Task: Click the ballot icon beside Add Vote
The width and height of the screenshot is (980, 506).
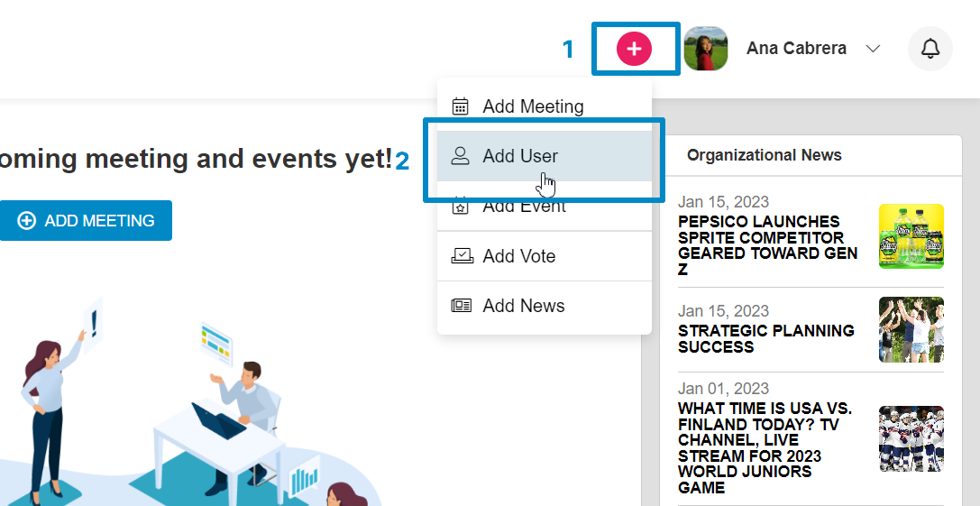Action: coord(461,256)
